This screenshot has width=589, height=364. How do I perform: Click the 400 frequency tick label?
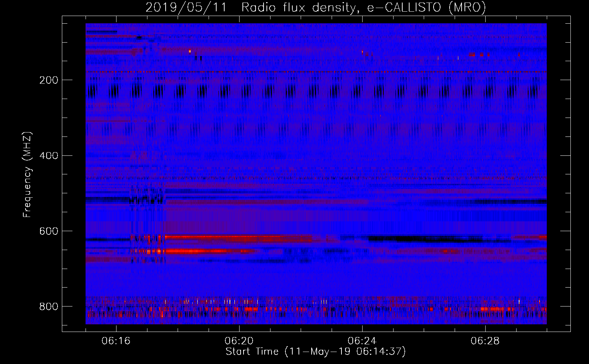[49, 156]
